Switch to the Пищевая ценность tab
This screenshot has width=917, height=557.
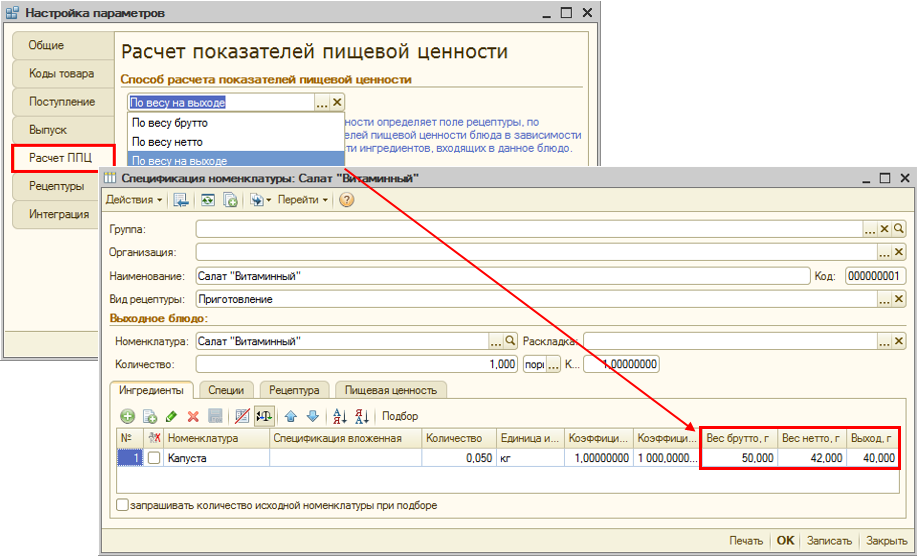(x=391, y=390)
